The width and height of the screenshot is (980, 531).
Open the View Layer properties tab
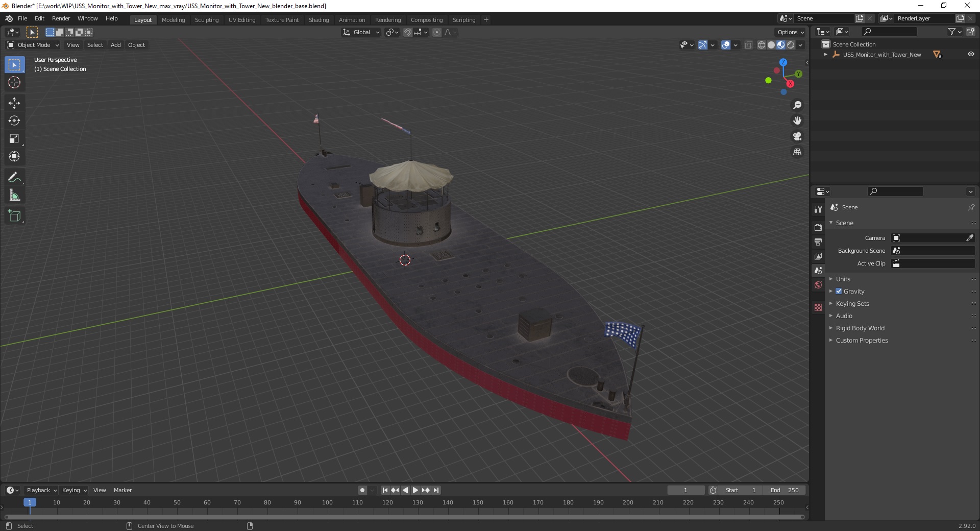(x=818, y=256)
